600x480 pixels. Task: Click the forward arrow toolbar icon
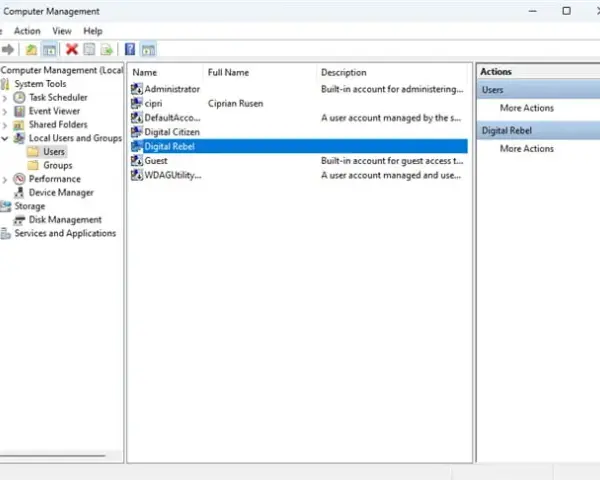click(8, 49)
